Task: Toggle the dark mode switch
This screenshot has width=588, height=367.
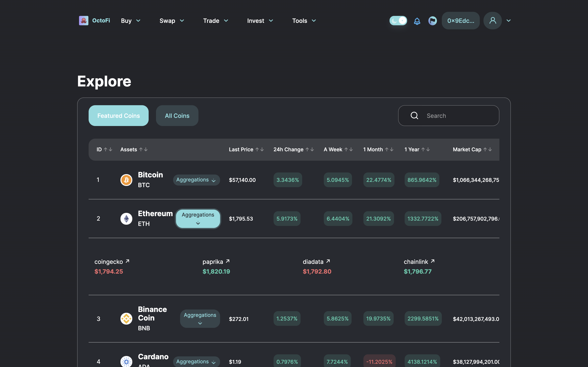Action: (x=398, y=21)
